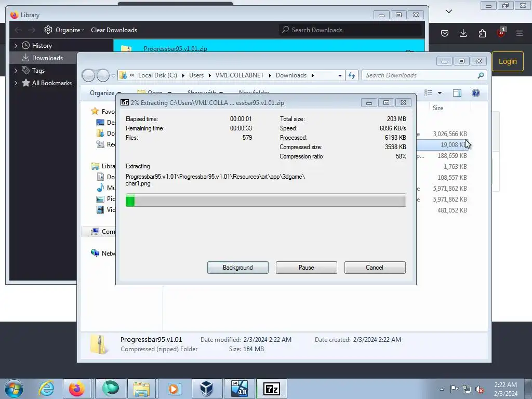Click the green extraction progress bar
This screenshot has height=399, width=532.
click(x=265, y=200)
